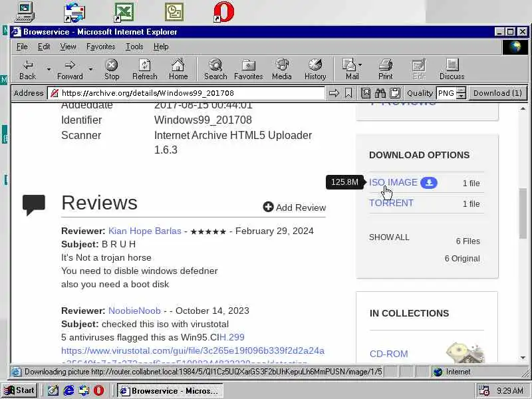Open the Media toolbar button
Screen dimensions: 532x399
tap(281, 70)
